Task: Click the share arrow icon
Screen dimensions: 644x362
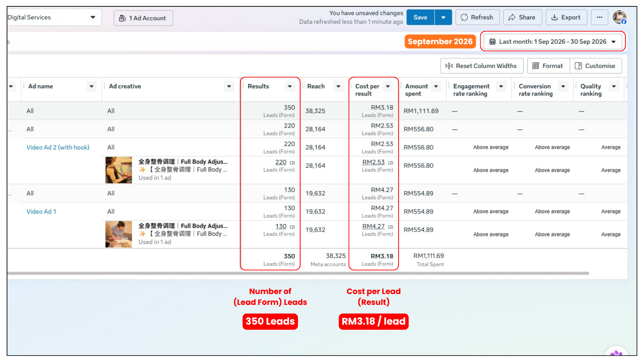Action: (x=512, y=17)
